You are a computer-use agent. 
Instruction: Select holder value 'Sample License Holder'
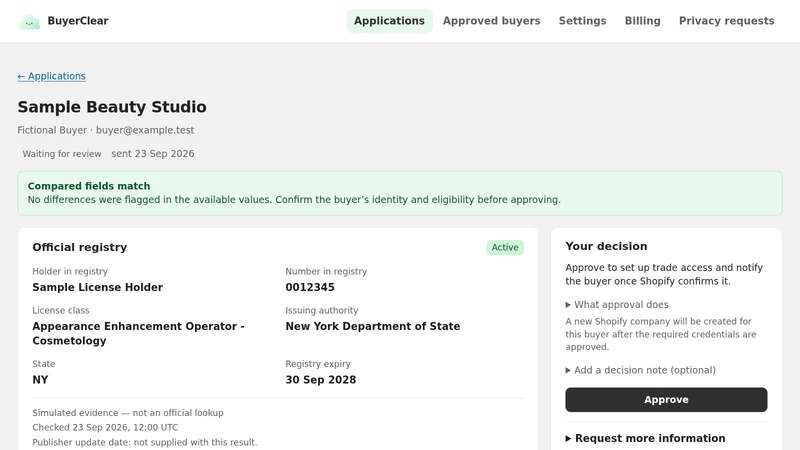[97, 287]
